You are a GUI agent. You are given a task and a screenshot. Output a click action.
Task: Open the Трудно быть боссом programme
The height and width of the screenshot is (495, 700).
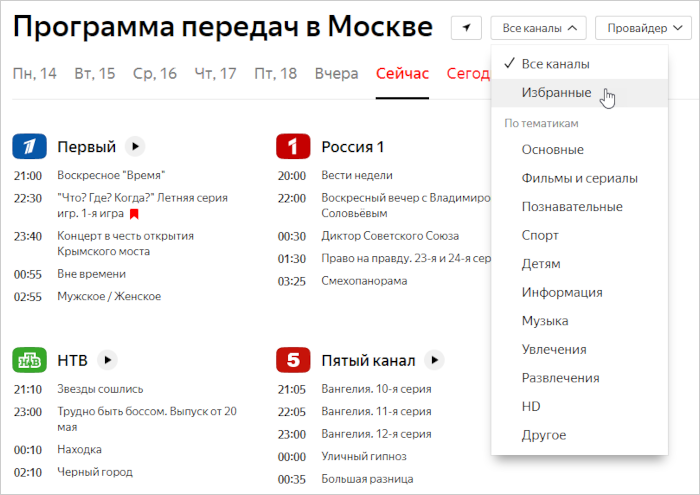click(x=147, y=419)
